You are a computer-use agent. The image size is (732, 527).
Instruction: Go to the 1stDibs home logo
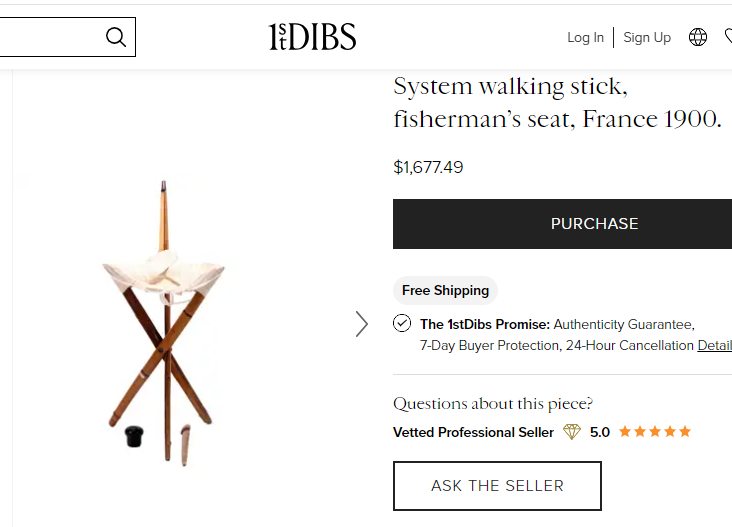point(312,37)
